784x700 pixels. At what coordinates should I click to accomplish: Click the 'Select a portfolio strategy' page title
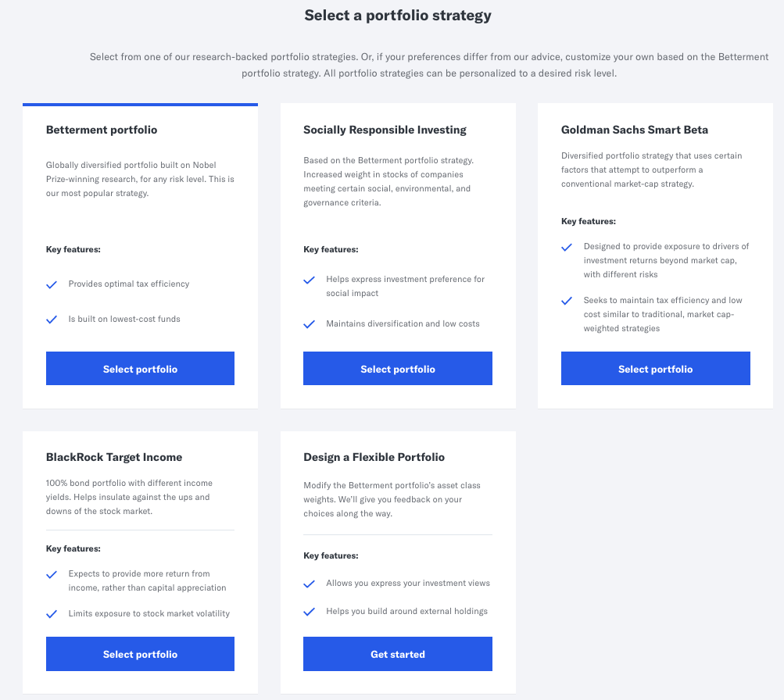397,15
